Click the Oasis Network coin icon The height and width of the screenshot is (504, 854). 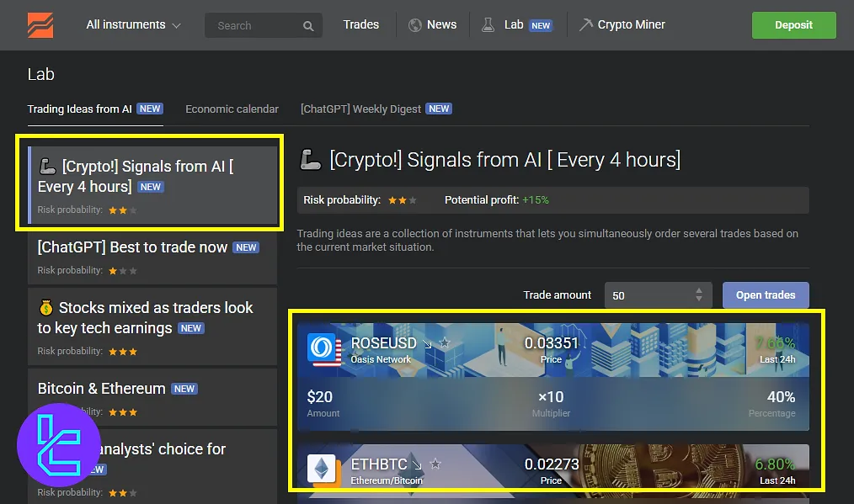point(322,347)
